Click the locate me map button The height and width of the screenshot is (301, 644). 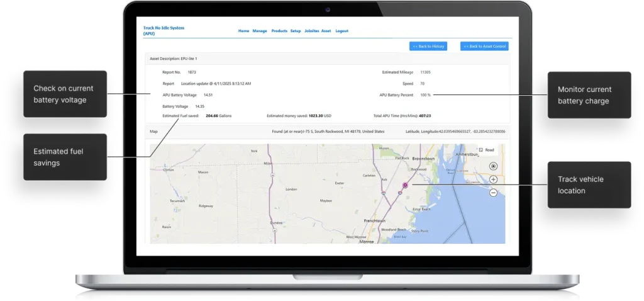coord(493,166)
